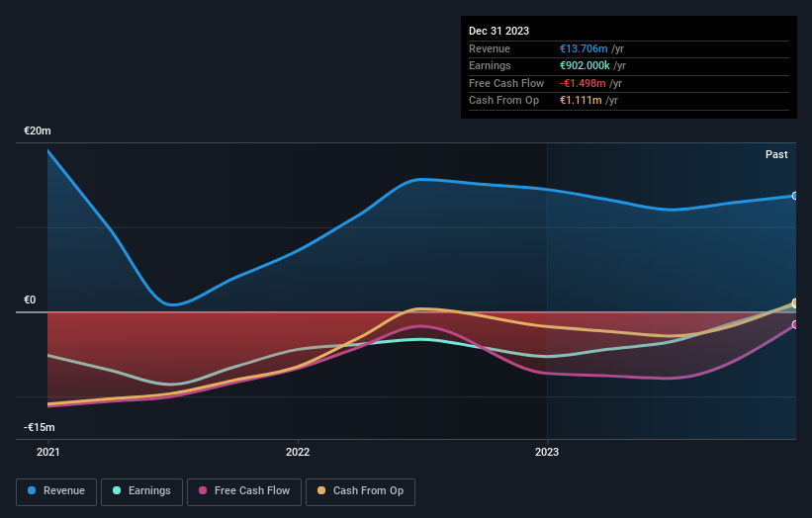Click the Revenue label in tooltip
Viewport: 812px width, 518px height.
tap(490, 48)
